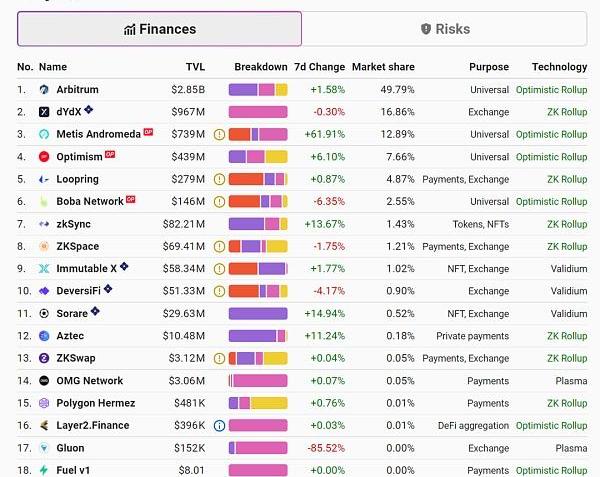Open the Metis Andromeda project link
The image size is (600, 477).
99,134
